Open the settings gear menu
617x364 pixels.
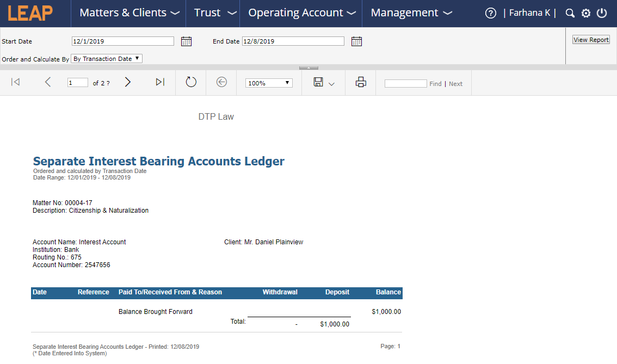[585, 13]
